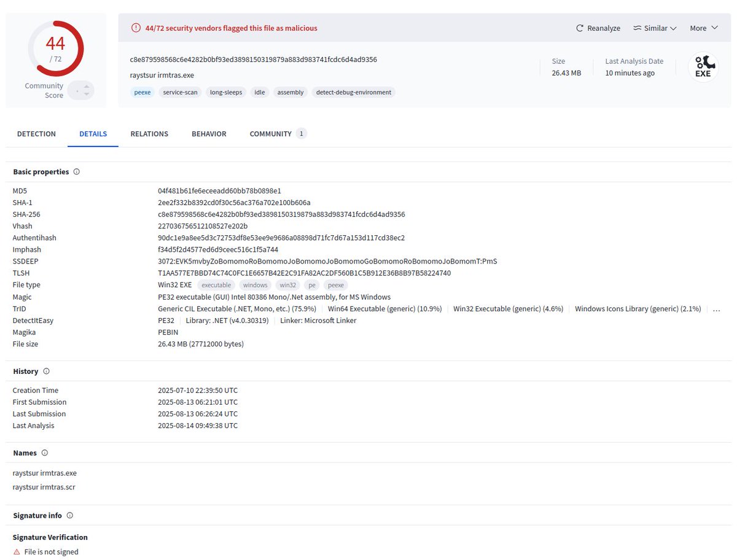737x560 pixels.
Task: Click the peexe tag in File type row
Action: [x=336, y=285]
